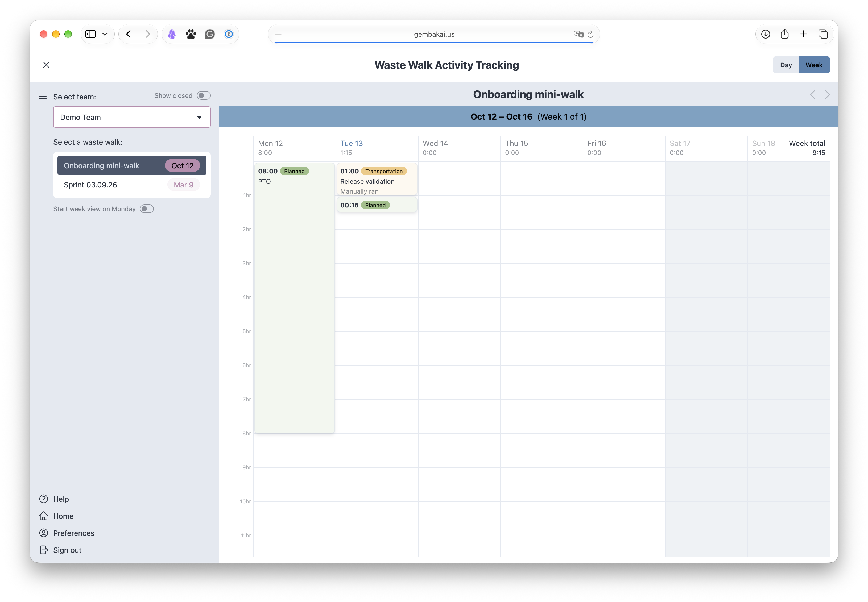868x602 pixels.
Task: Open the paw print extension icon
Action: point(191,34)
